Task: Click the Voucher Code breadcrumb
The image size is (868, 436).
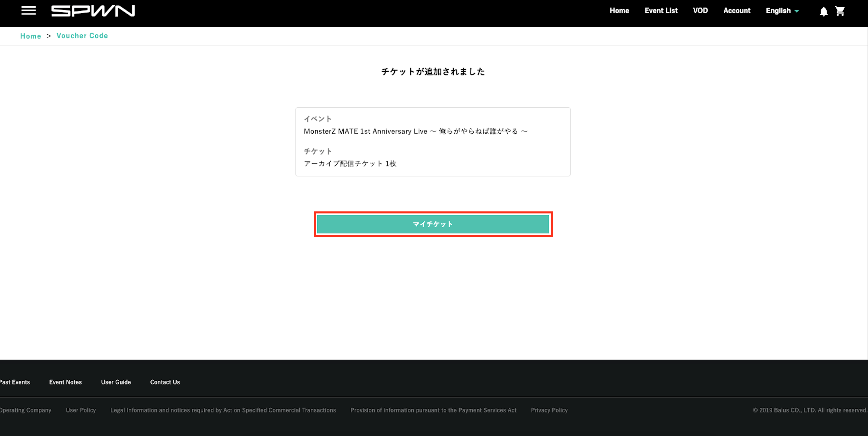Action: point(82,36)
